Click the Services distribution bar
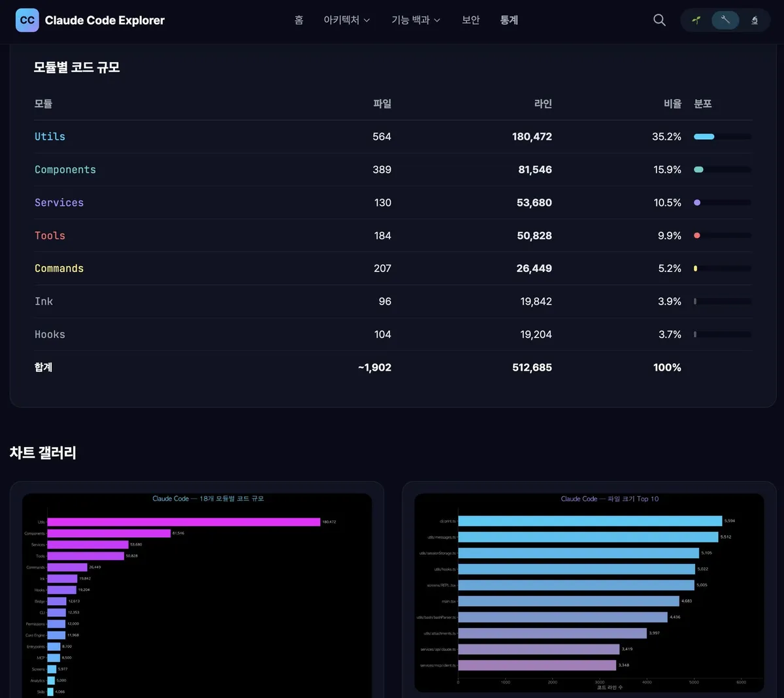The height and width of the screenshot is (698, 784). (723, 203)
